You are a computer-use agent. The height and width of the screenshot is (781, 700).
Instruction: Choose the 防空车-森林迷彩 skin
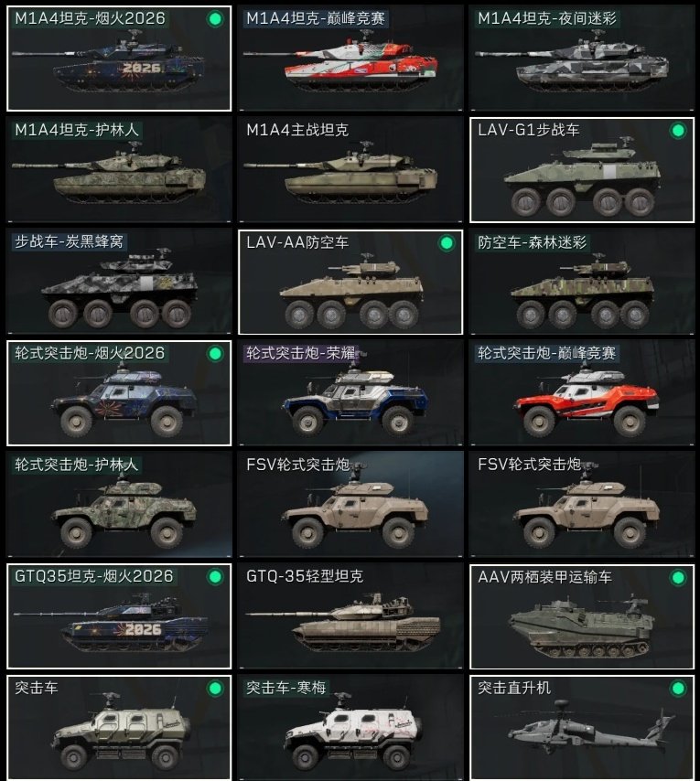[x=582, y=282]
